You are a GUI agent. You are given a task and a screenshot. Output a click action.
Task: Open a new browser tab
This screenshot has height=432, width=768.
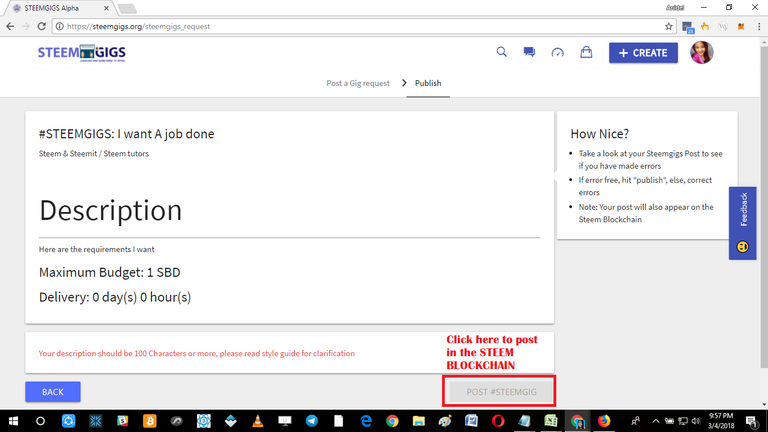127,9
